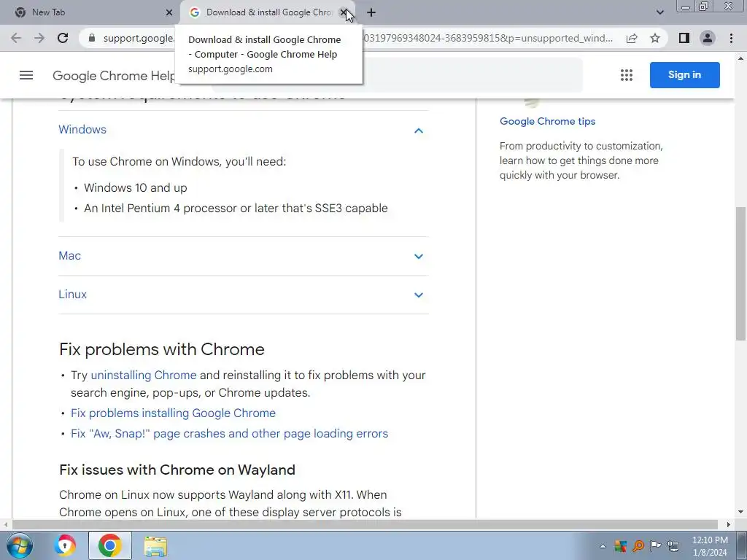The image size is (747, 560).
Task: Open Fix Aw, Snap! page crashes link
Action: (229, 433)
